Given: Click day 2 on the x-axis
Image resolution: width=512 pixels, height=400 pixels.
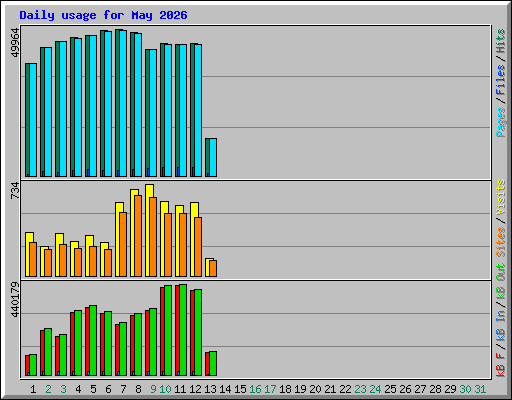Looking at the screenshot, I should 48,389.
